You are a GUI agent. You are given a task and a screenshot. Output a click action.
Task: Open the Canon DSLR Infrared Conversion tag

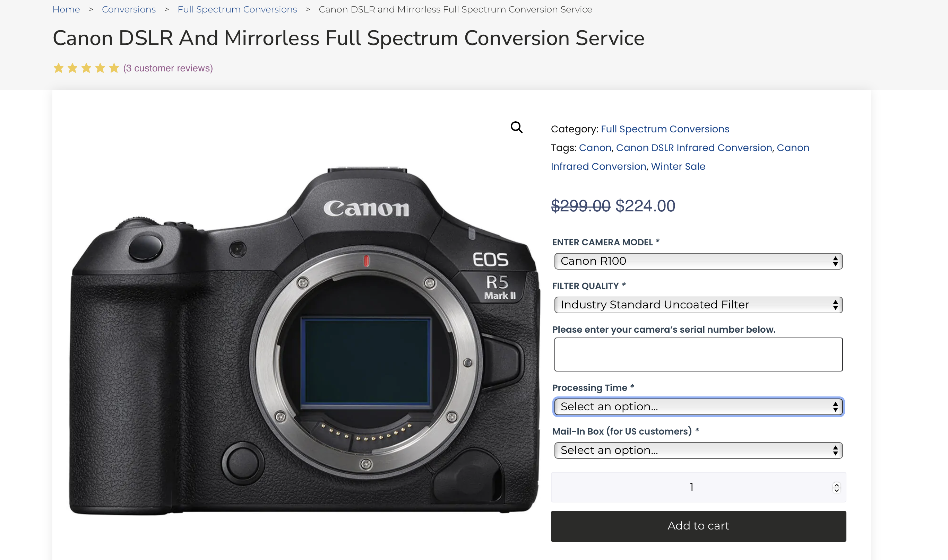pyautogui.click(x=694, y=148)
